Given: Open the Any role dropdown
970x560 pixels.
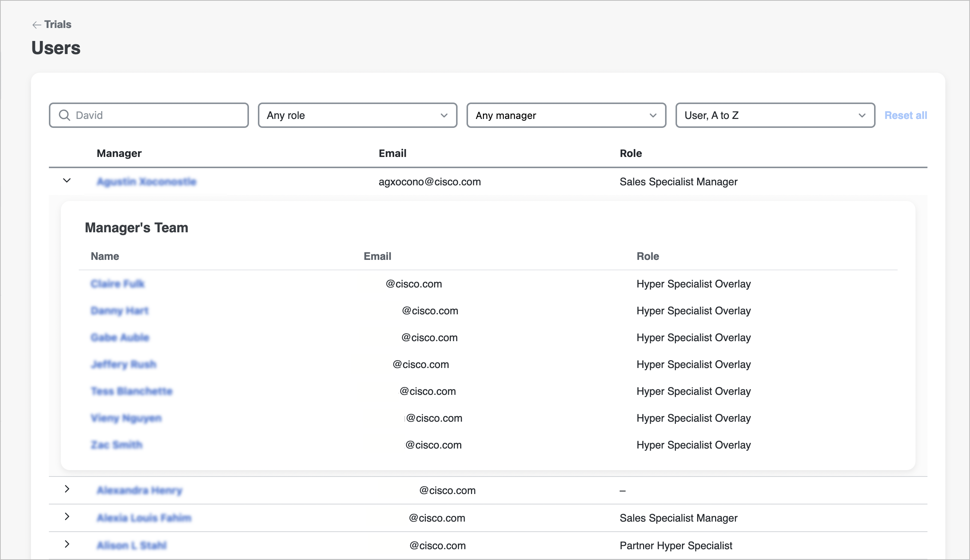Looking at the screenshot, I should pyautogui.click(x=357, y=115).
